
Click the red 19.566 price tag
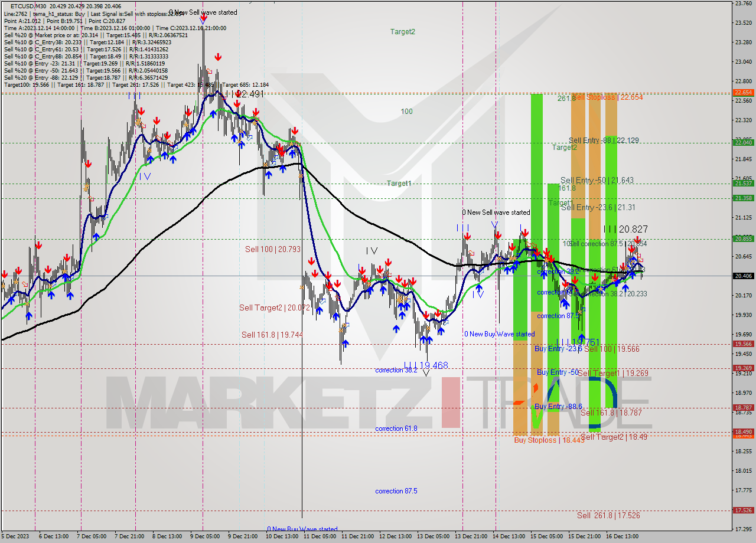tap(743, 344)
